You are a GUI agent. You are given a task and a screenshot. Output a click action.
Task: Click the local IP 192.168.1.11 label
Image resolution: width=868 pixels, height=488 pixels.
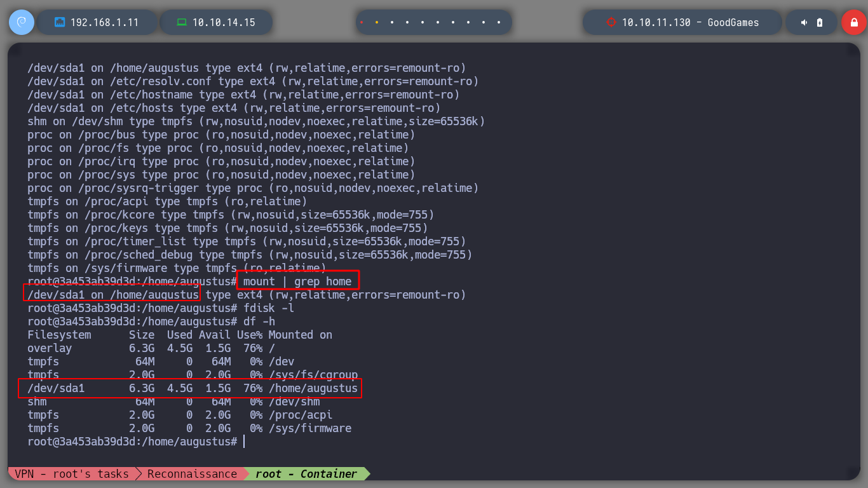[104, 22]
